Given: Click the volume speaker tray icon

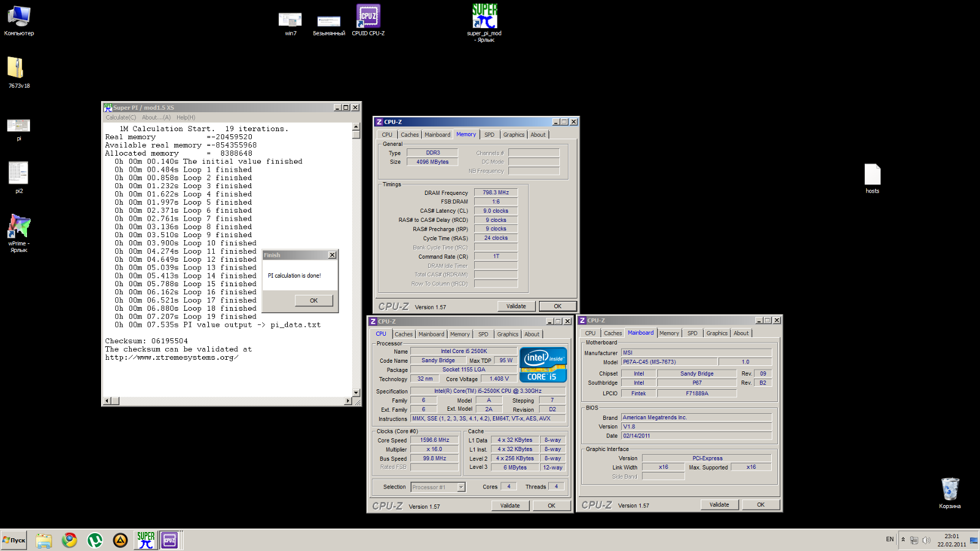Looking at the screenshot, I should (x=926, y=540).
